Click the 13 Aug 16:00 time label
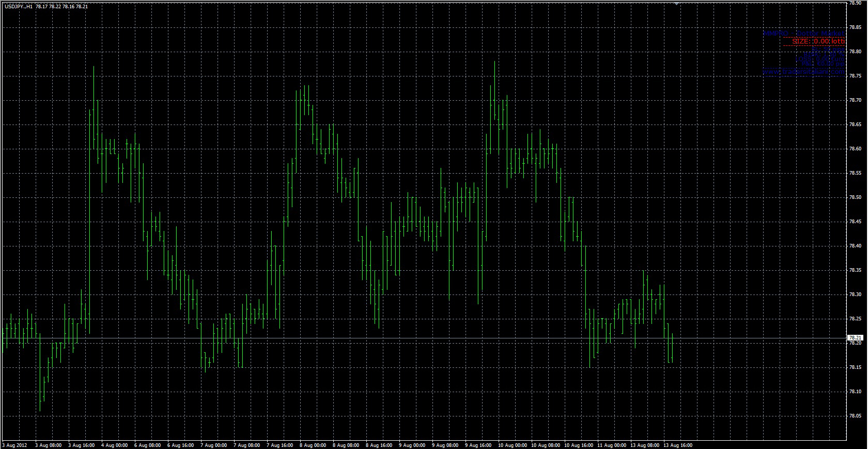868x449 pixels. point(678,445)
